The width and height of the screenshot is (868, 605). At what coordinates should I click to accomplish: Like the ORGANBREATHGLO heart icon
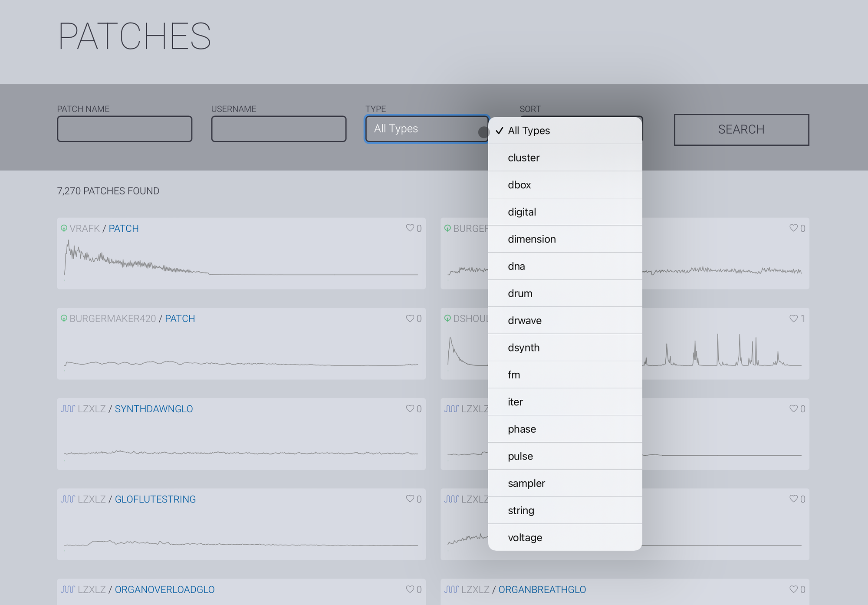tap(793, 589)
